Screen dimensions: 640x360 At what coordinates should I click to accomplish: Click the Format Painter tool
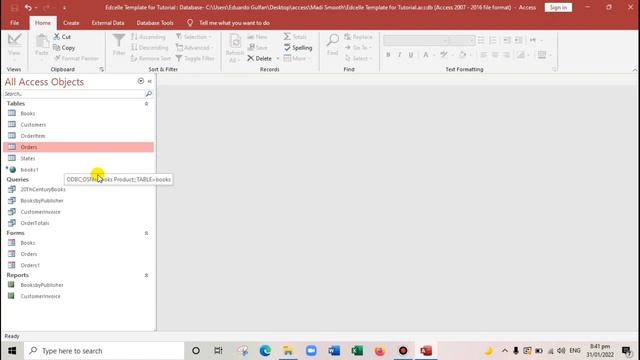pos(77,58)
